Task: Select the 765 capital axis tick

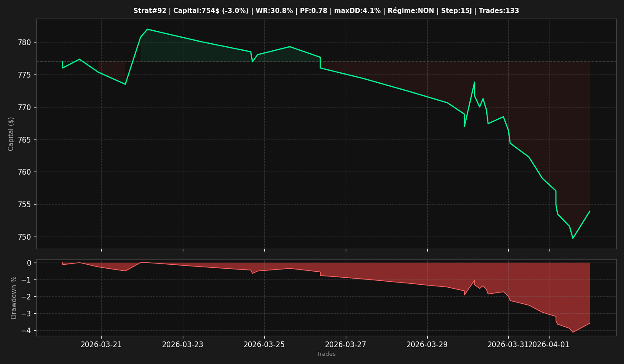Action: 25,140
